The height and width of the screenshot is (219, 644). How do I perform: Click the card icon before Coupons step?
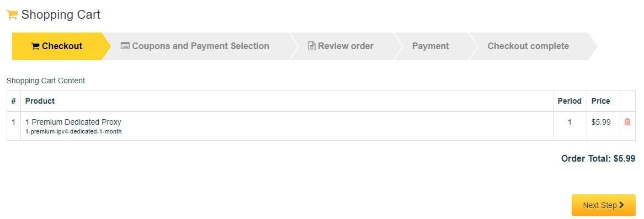tap(125, 46)
